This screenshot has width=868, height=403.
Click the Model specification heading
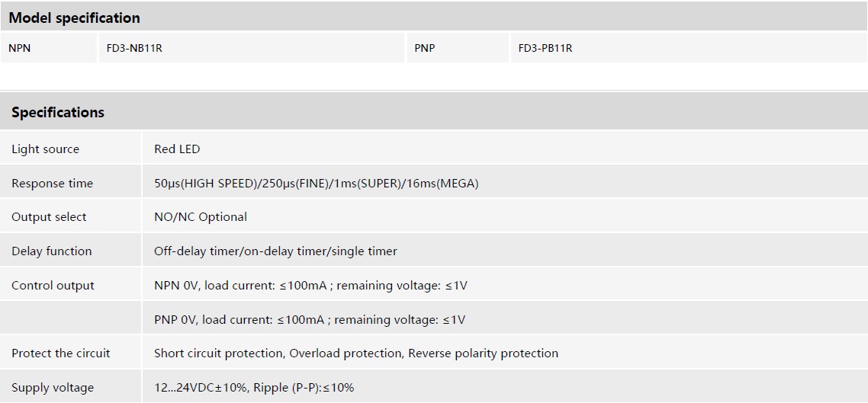click(75, 18)
